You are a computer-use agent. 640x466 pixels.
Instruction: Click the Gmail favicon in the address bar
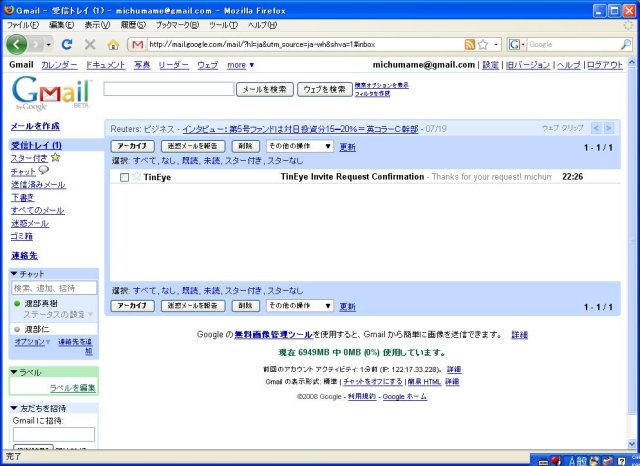pos(138,44)
